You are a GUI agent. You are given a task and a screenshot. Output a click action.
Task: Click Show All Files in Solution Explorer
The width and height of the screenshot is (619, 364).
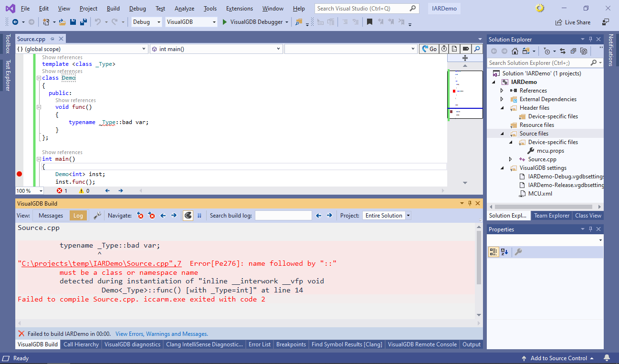coord(584,51)
